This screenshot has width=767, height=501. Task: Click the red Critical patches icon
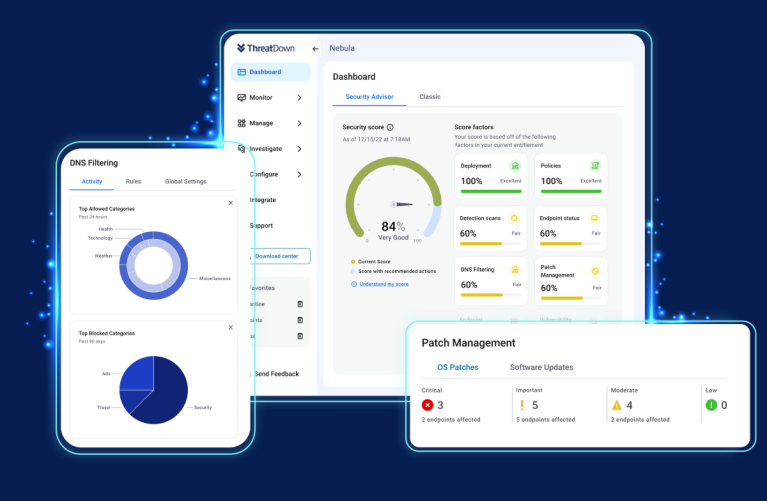click(428, 405)
